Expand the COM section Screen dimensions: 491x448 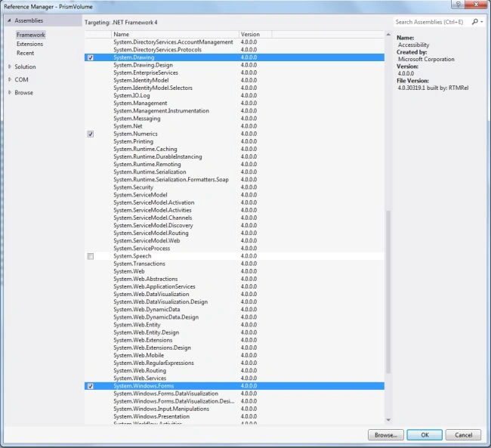tap(9, 79)
